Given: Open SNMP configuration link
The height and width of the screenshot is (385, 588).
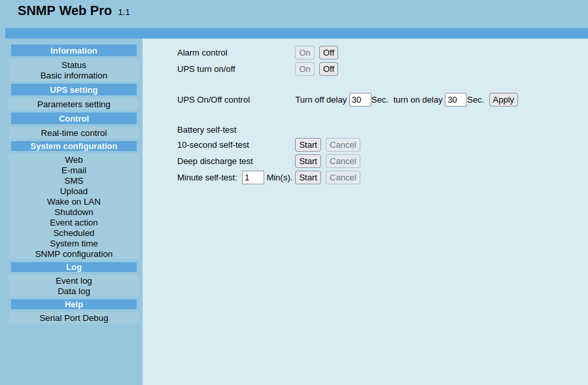Looking at the screenshot, I should pyautogui.click(x=74, y=254).
